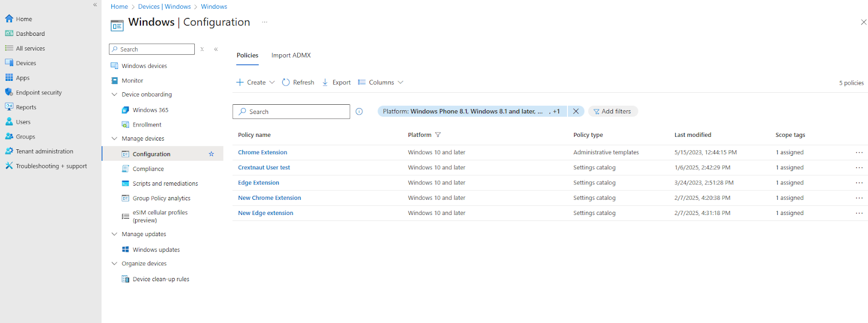Open more actions for Edge Extension row
868x323 pixels.
tap(859, 183)
